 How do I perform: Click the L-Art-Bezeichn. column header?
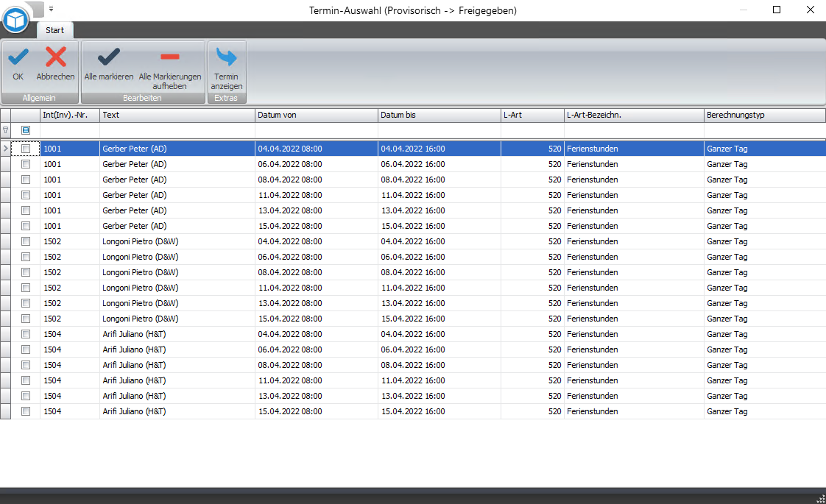[x=633, y=115]
